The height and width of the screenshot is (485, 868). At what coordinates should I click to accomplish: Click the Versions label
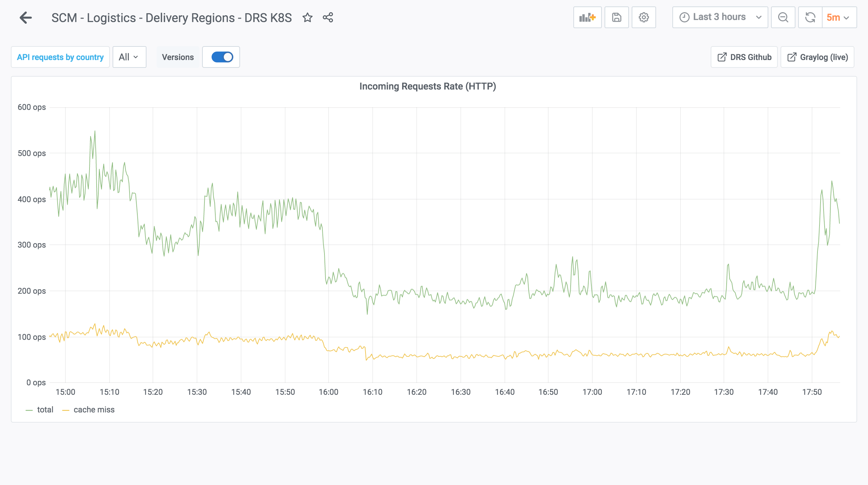pyautogui.click(x=178, y=57)
